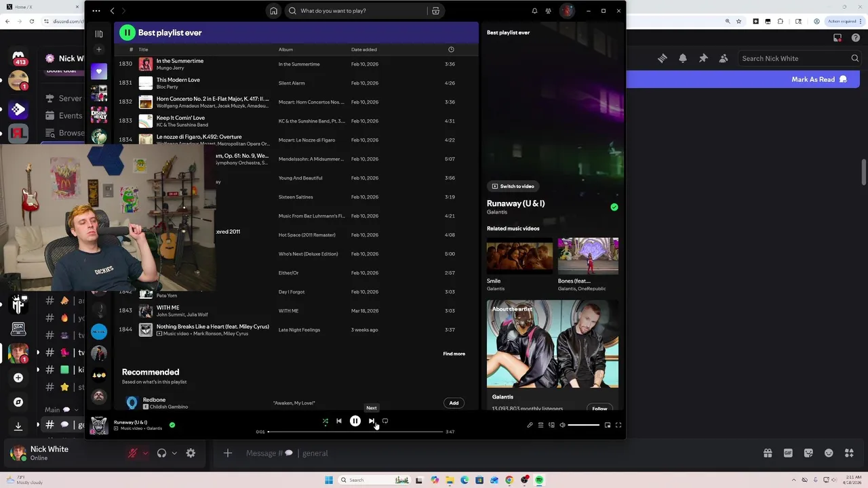Click Switch to video button
The image size is (868, 488).
tap(513, 186)
